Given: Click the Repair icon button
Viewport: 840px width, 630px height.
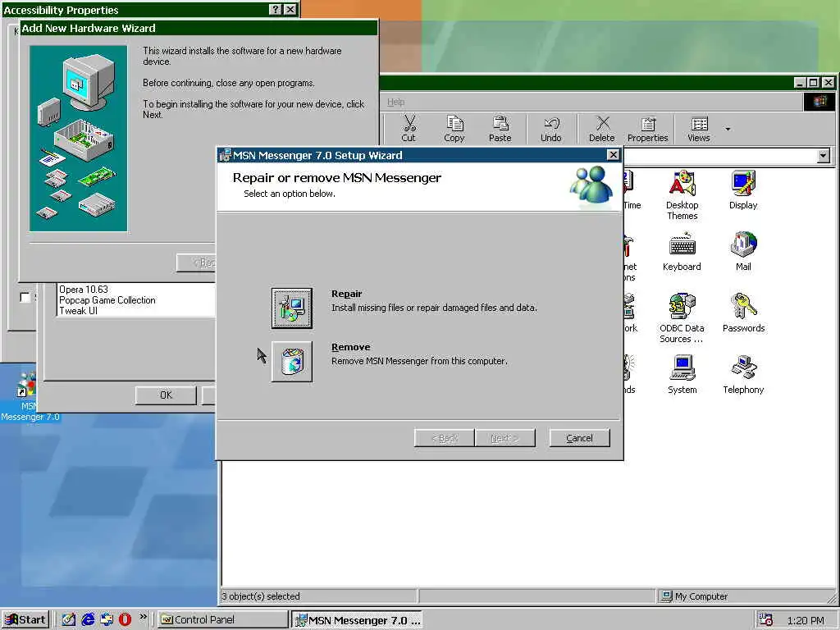Looking at the screenshot, I should 291,308.
